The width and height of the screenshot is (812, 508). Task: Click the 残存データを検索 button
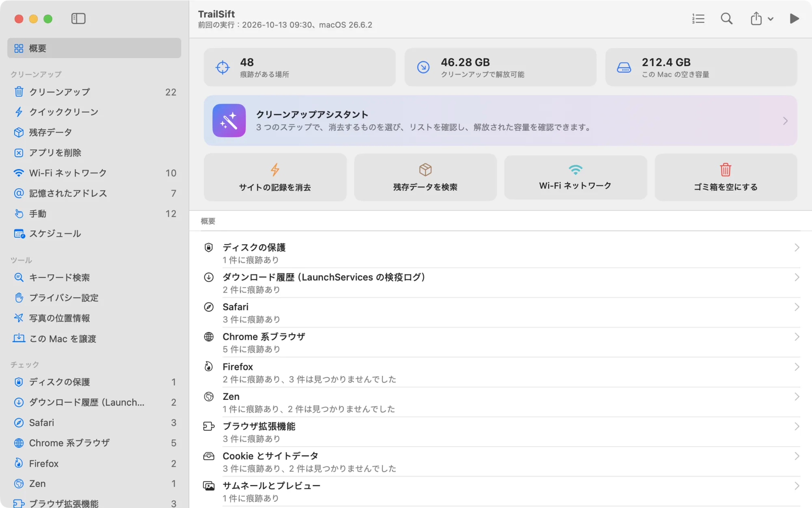425,177
